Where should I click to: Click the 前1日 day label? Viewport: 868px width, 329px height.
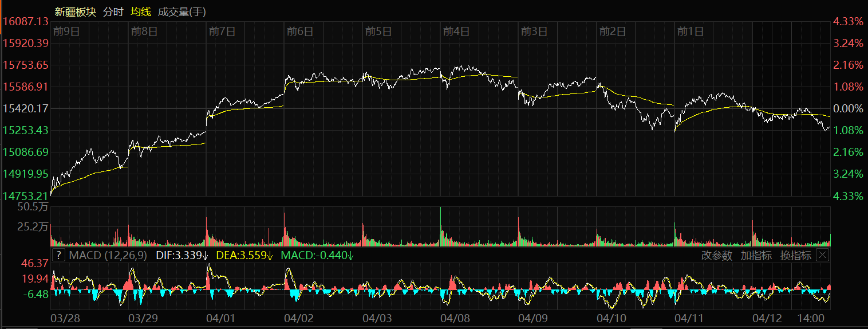pyautogui.click(x=690, y=32)
